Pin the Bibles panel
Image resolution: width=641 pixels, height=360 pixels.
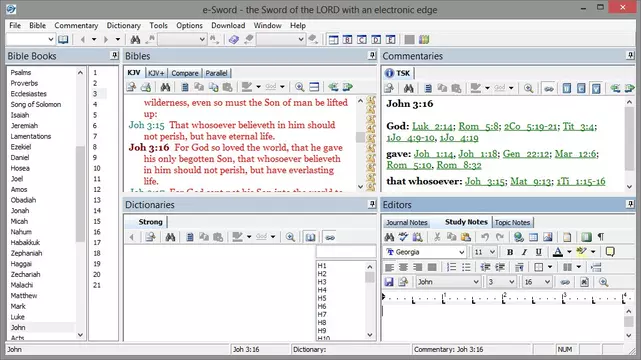tap(372, 56)
